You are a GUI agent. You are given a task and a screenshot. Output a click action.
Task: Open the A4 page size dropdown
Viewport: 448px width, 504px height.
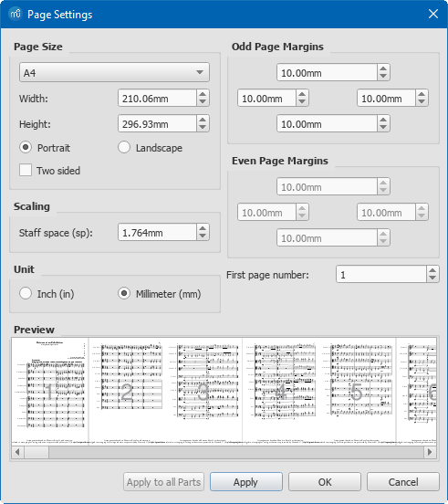pos(114,72)
